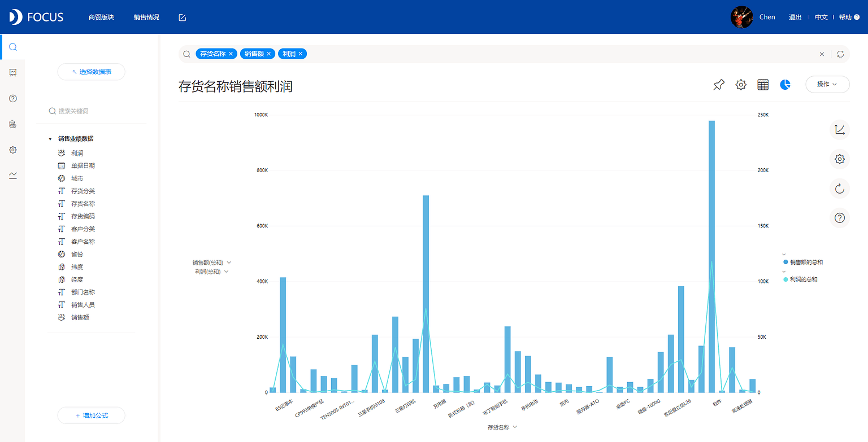Click the edit icon in the top navigation
This screenshot has height=442, width=868.
pyautogui.click(x=182, y=17)
